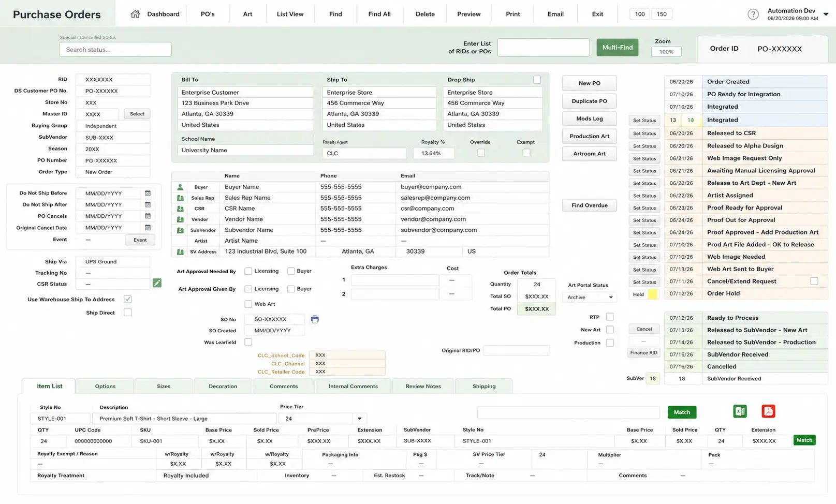
Task: Switch to the Decoration tab
Action: pos(223,387)
